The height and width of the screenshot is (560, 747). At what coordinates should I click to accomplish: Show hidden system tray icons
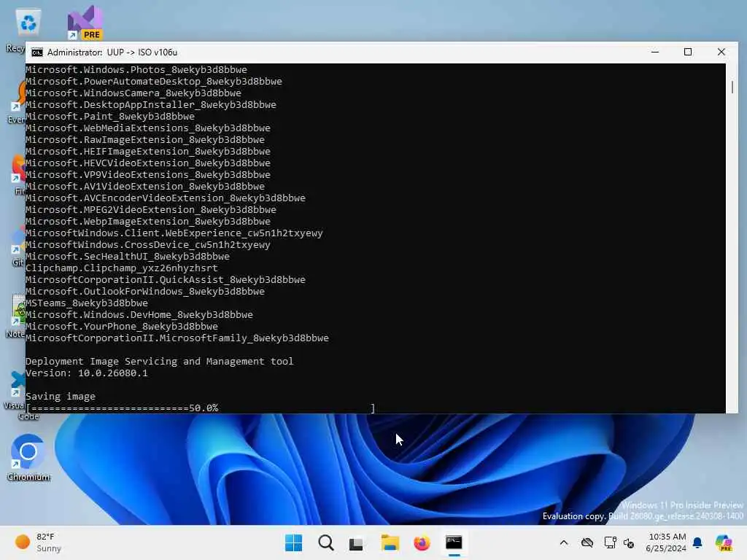(564, 542)
